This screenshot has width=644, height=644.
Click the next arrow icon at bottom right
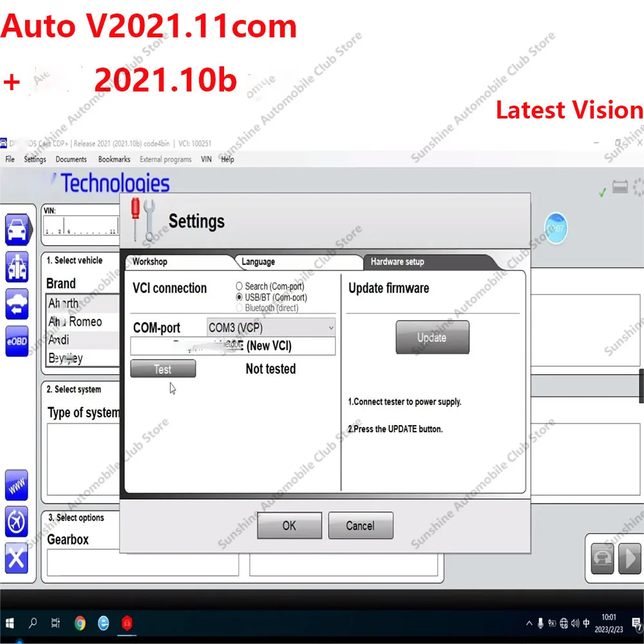[x=630, y=558]
